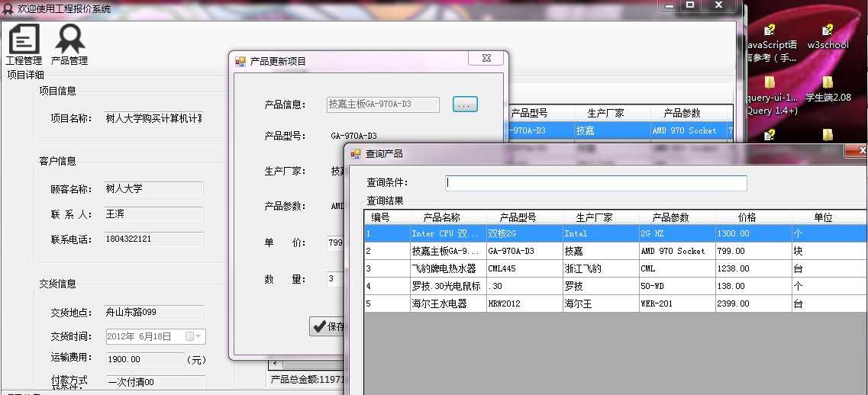Click highlighted 技嘉 cell in main window table

click(x=611, y=130)
